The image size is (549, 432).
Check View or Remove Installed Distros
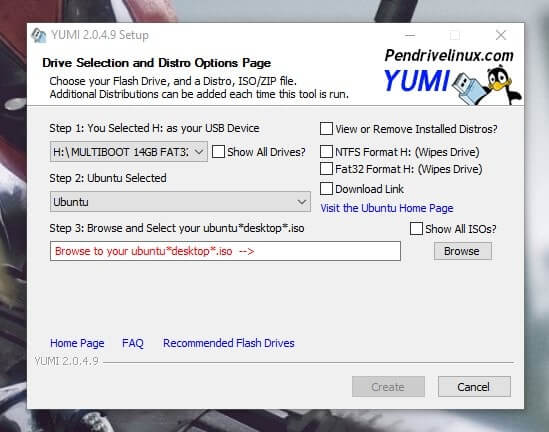click(326, 128)
